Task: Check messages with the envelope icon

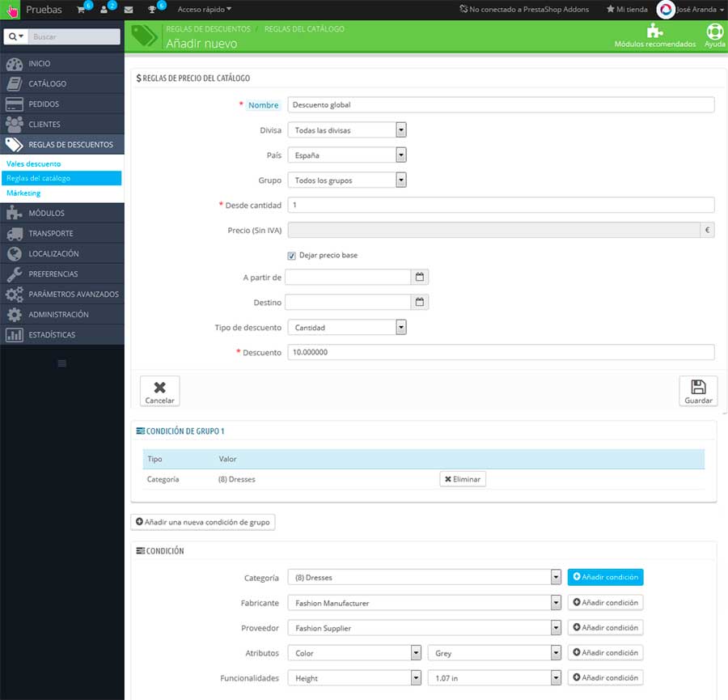Action: (x=128, y=10)
